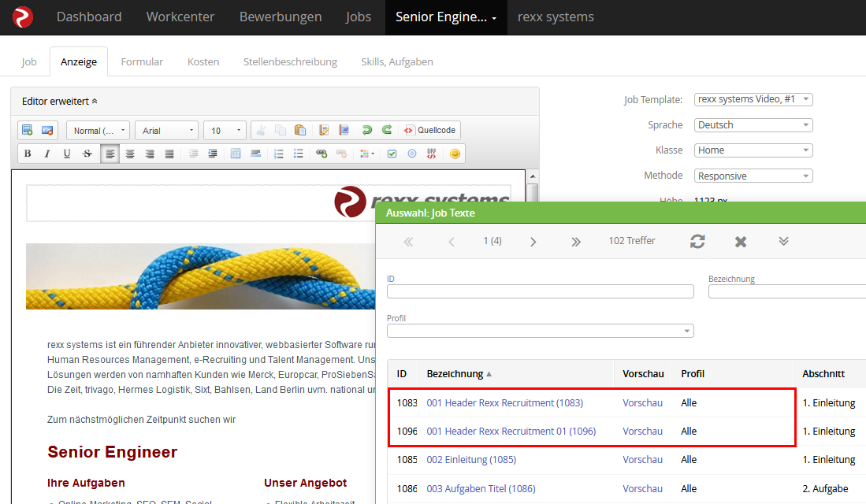866x504 pixels.
Task: Click the Insert link icon
Action: 321,154
